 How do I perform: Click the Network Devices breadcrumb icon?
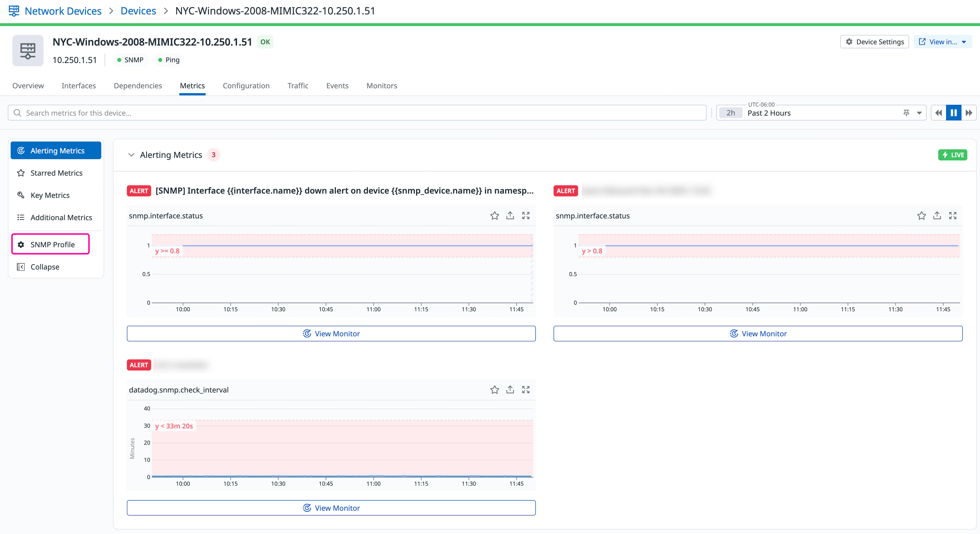(x=14, y=11)
